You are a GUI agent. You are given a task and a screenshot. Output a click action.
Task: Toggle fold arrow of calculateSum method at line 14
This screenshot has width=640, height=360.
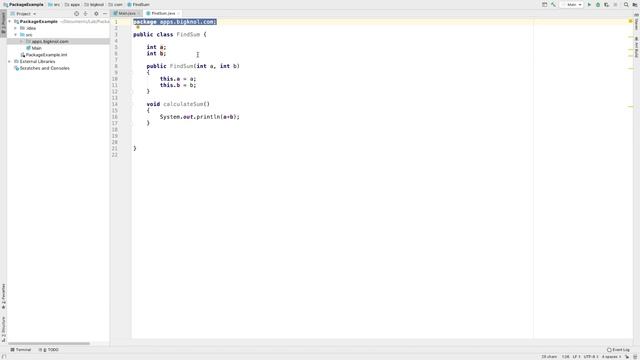tap(132, 104)
